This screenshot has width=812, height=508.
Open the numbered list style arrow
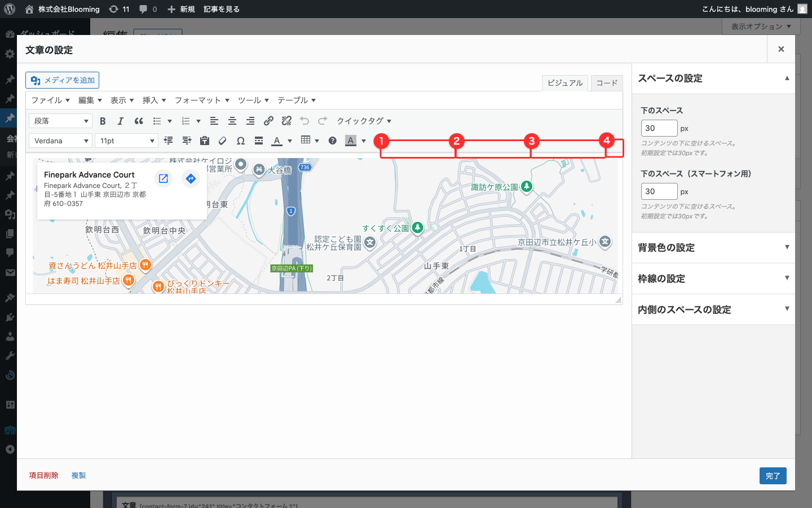pyautogui.click(x=198, y=121)
